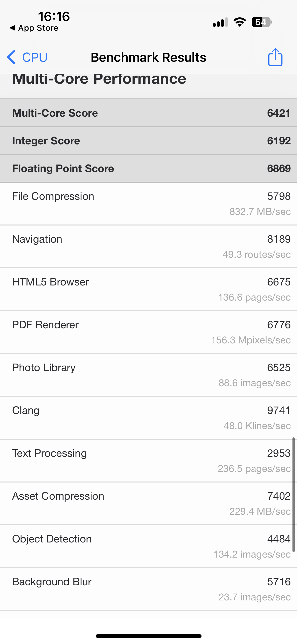Tap the share icon in the navigation bar
The image size is (297, 644).
[275, 57]
